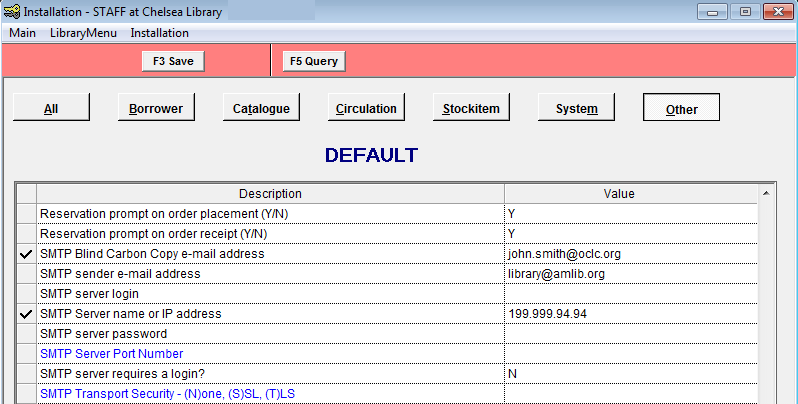Restore down the Installation window
Screen dimensions: 798x404
click(745, 12)
